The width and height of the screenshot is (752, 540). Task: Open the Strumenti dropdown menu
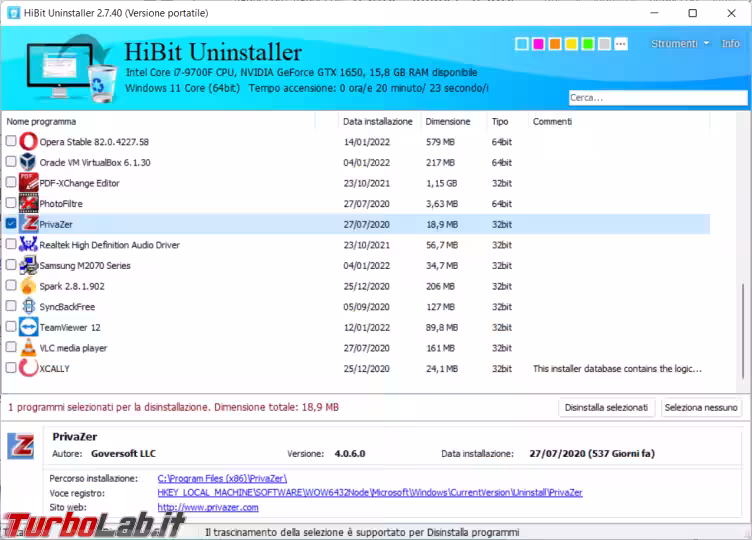tap(680, 44)
